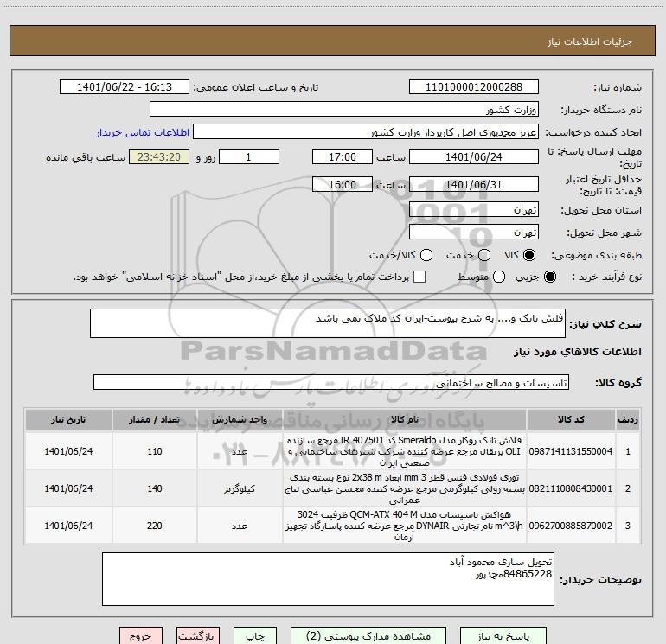Click the remaining time 23:43:20 field

pyautogui.click(x=159, y=156)
